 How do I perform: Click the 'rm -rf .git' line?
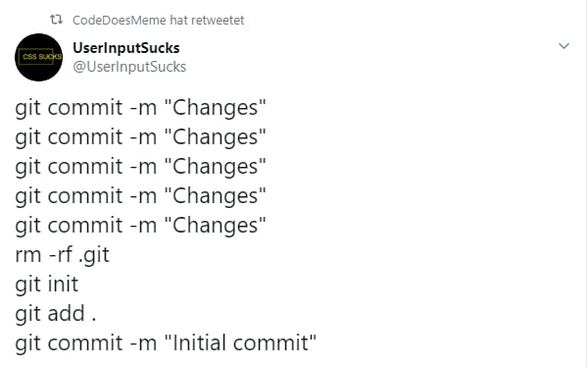[63, 255]
